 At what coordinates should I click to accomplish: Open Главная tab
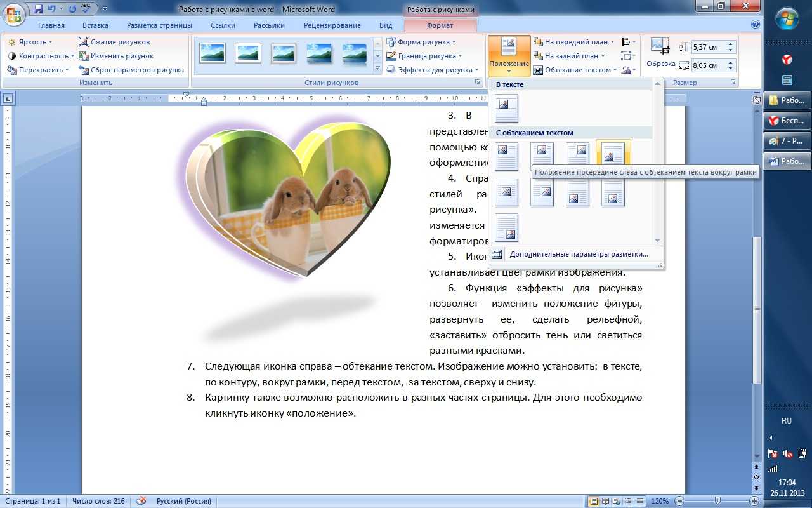click(51, 25)
